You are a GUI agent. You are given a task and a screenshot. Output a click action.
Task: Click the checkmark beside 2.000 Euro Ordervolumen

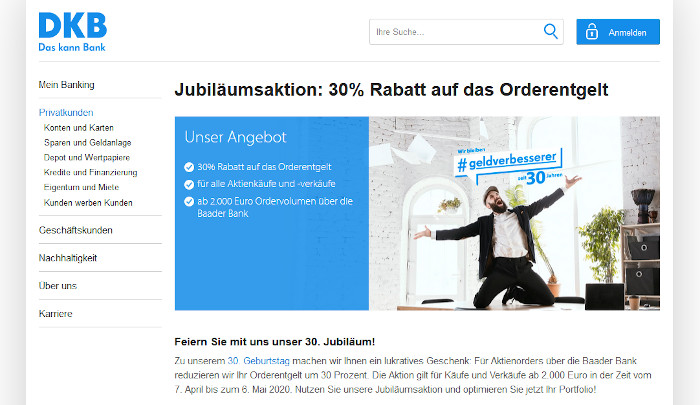coord(189,201)
